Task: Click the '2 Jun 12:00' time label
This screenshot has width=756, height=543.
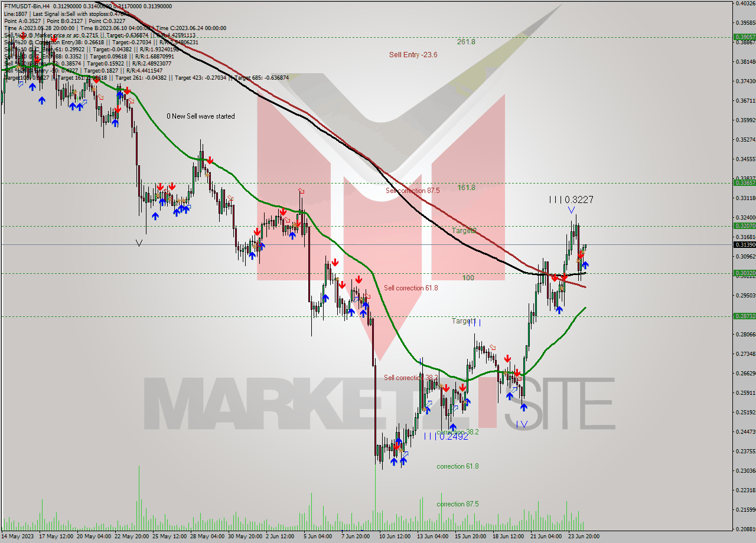Action: tap(280, 537)
